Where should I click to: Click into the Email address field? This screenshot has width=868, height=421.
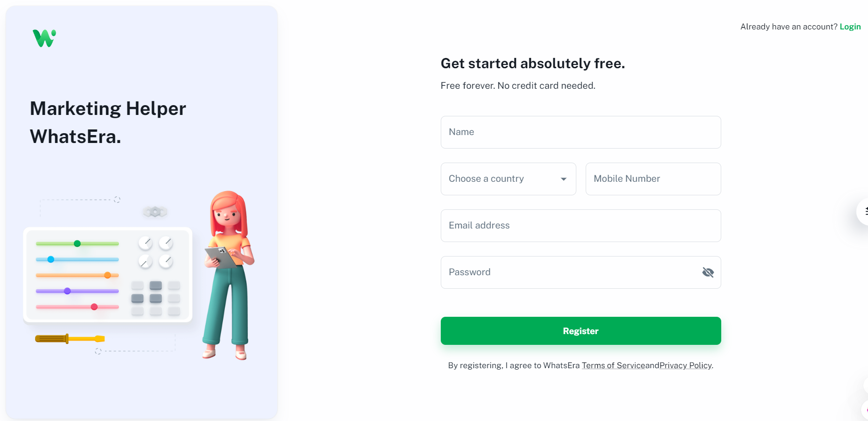tap(581, 226)
